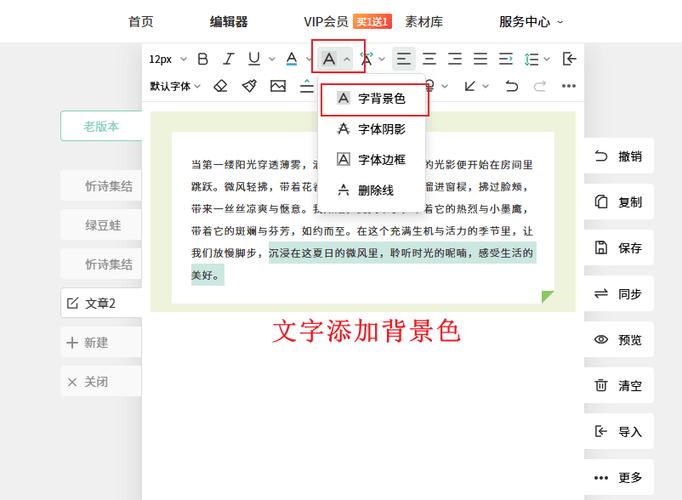The height and width of the screenshot is (500, 682).
Task: Toggle bold formatting
Action: pos(203,59)
